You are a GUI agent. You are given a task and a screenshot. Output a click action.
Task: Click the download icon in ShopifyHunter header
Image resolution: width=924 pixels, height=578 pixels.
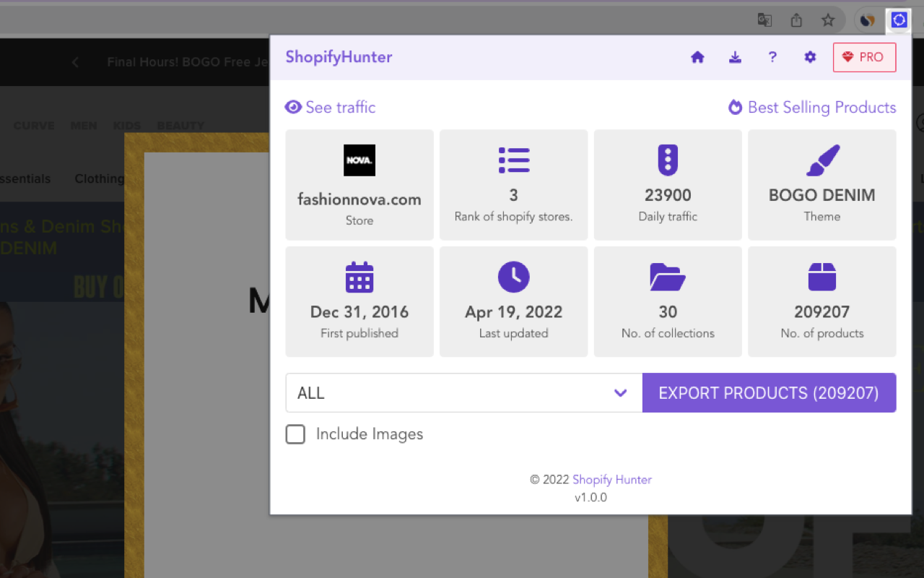pyautogui.click(x=735, y=57)
